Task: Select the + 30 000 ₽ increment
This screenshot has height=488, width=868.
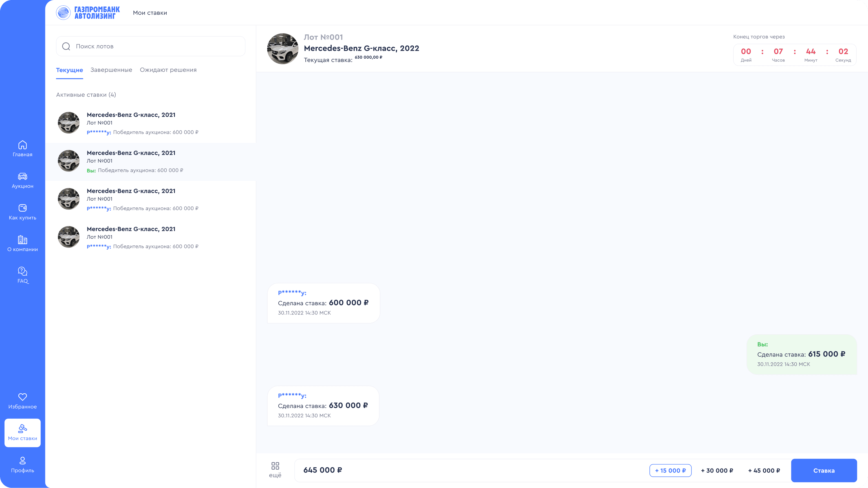Action: pyautogui.click(x=717, y=471)
